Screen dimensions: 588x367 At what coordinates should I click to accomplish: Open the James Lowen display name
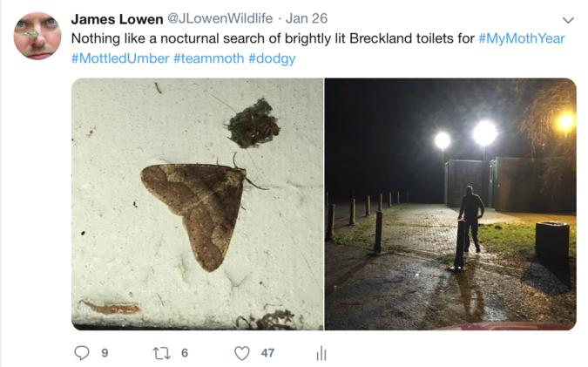[117, 19]
